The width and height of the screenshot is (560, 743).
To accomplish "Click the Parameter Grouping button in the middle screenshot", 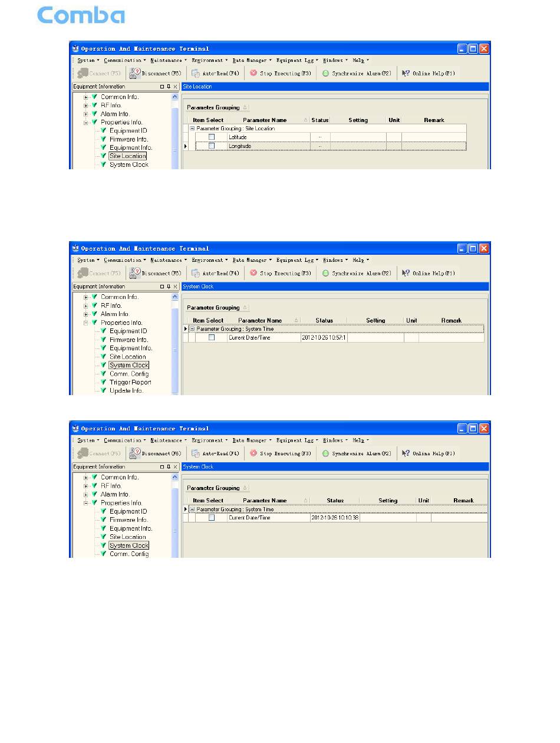I will (x=218, y=308).
